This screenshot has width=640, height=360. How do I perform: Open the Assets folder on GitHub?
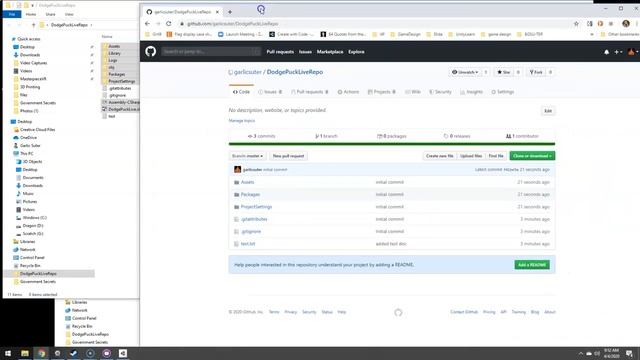tap(247, 182)
